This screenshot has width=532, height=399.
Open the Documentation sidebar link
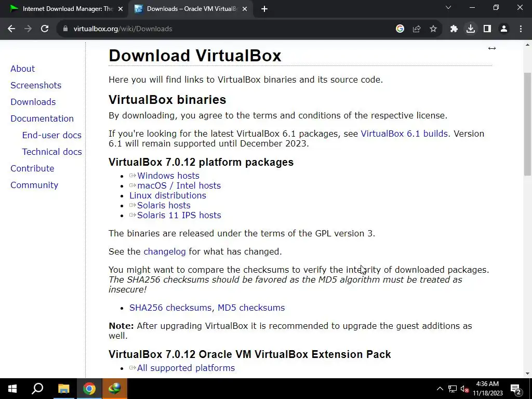pos(42,118)
